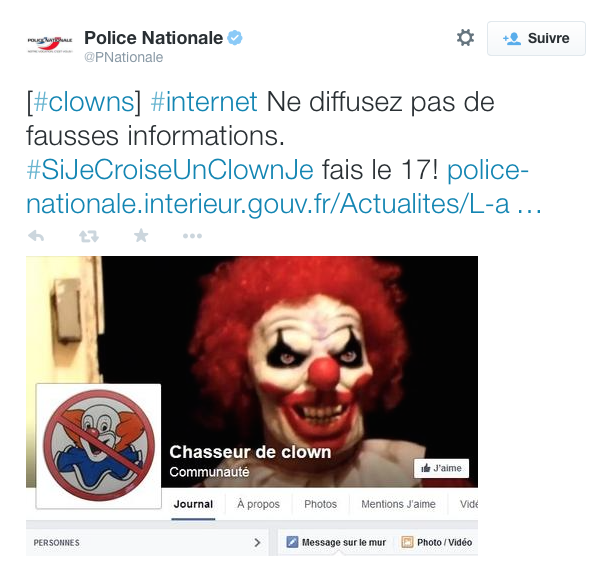Expand the Personnes section chevron
Screen dimensions: 609x563
[x=257, y=542]
